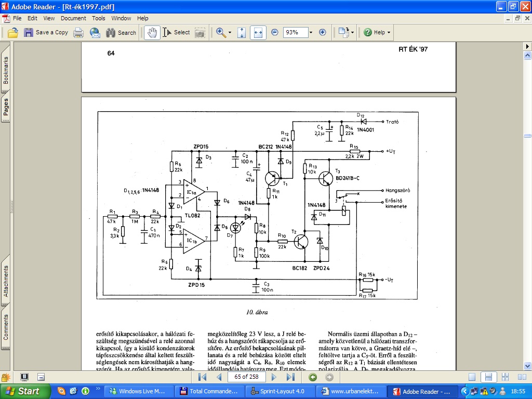
Task: Click the 93% zoom input field
Action: [x=295, y=32]
